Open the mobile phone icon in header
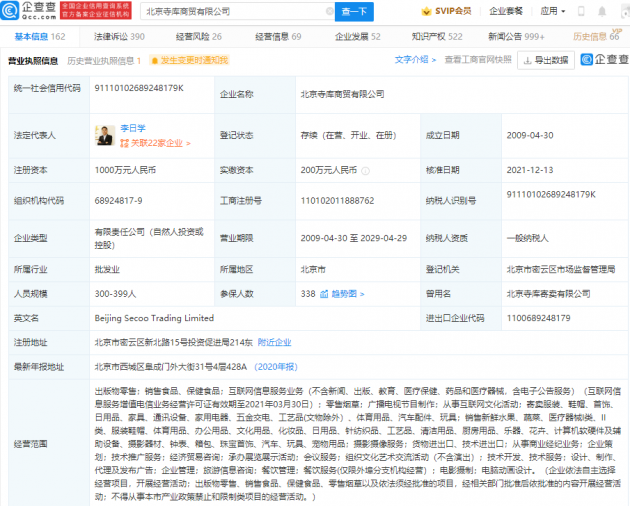The image size is (630, 506). coord(581,11)
